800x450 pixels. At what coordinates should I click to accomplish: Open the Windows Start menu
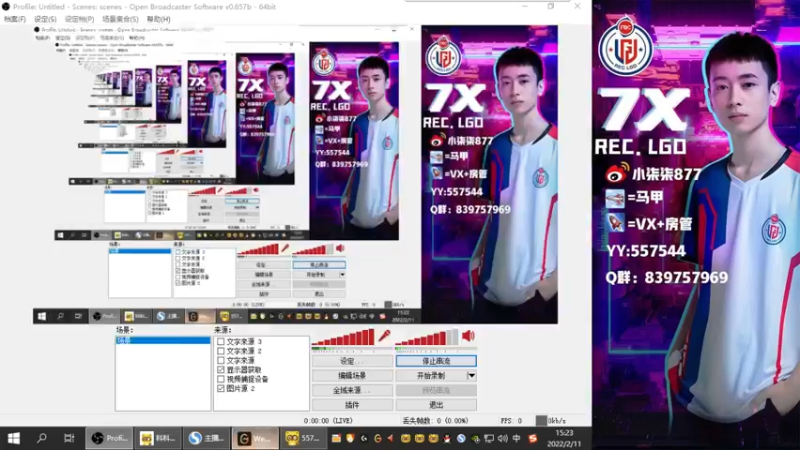point(14,438)
